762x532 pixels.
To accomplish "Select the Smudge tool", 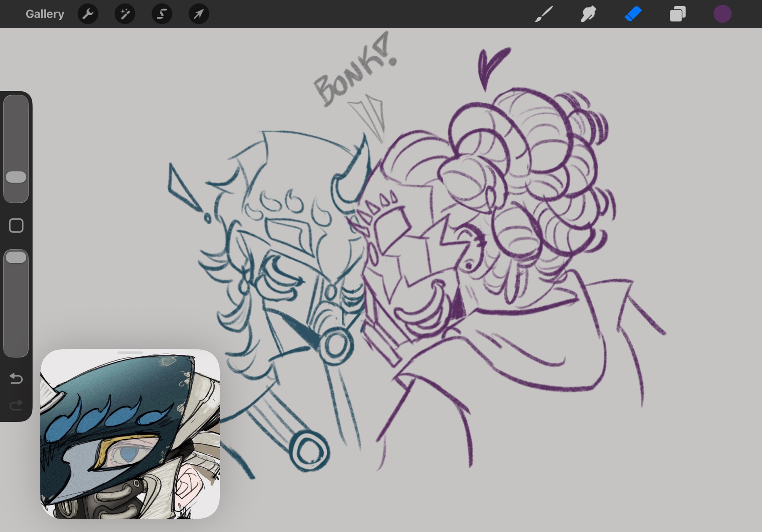I will tap(588, 14).
